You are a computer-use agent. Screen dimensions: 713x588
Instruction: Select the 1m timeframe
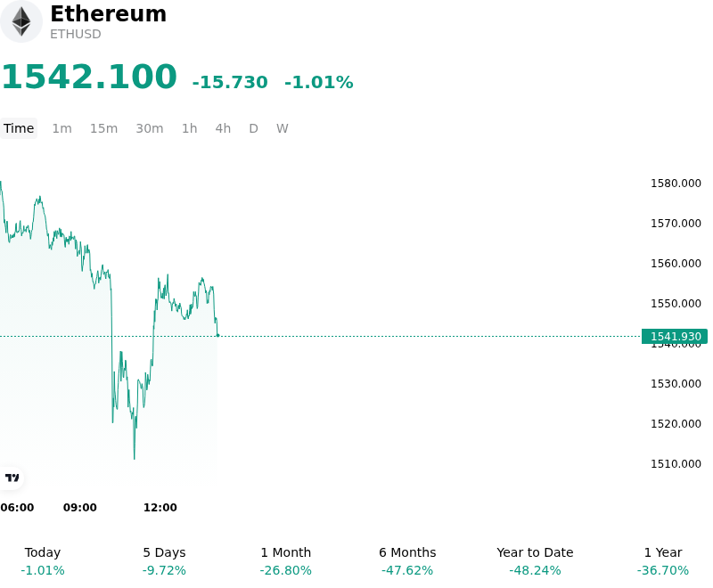[x=61, y=128]
